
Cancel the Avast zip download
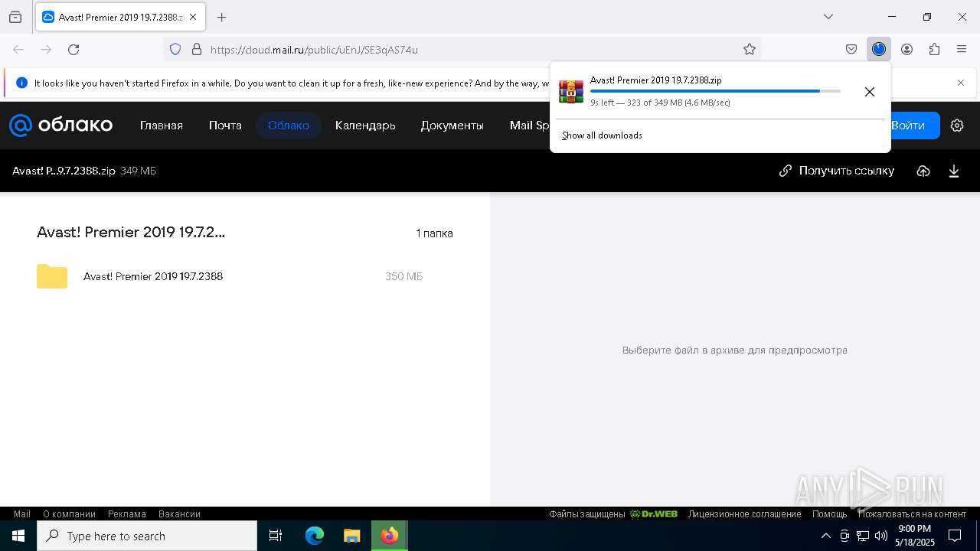[870, 92]
